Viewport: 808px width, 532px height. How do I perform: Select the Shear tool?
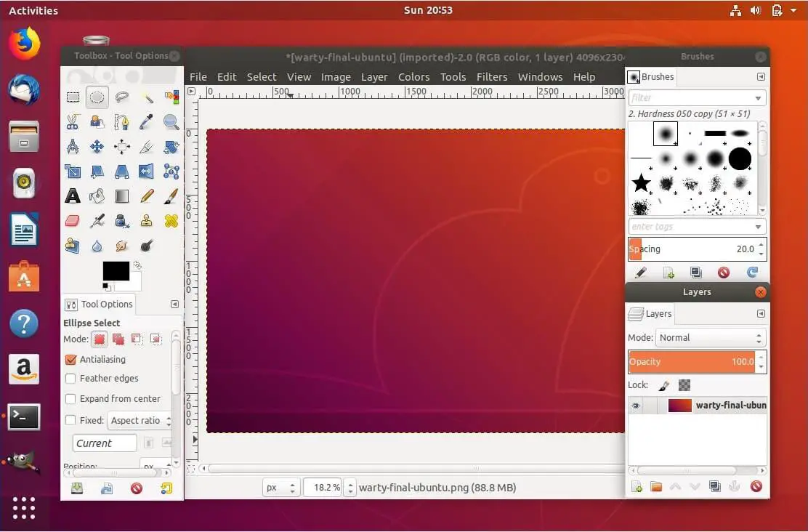coord(97,171)
